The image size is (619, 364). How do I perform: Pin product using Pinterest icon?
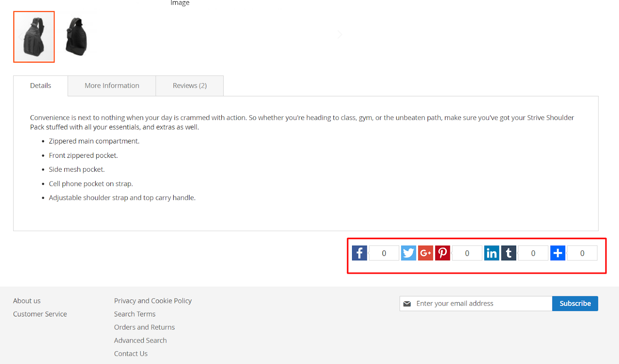(443, 253)
